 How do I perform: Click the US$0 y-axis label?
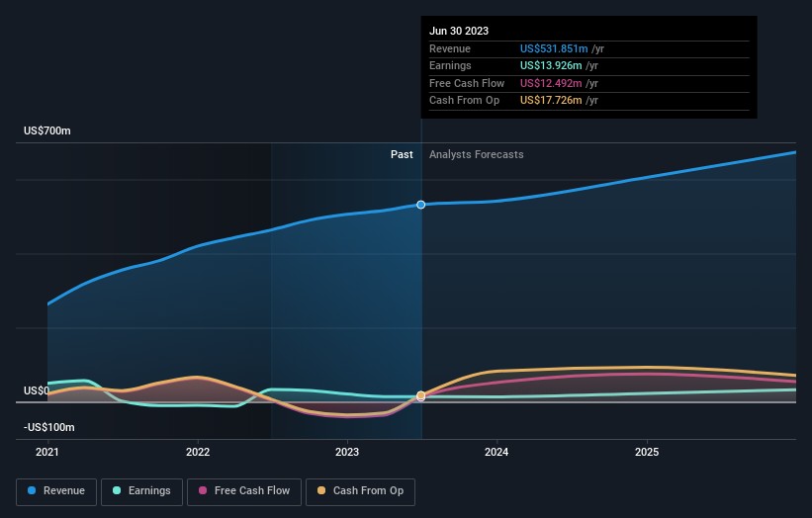(x=37, y=390)
